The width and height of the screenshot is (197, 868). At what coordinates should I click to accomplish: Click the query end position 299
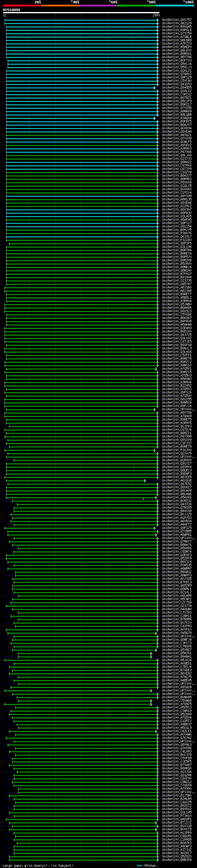pyautogui.click(x=155, y=15)
